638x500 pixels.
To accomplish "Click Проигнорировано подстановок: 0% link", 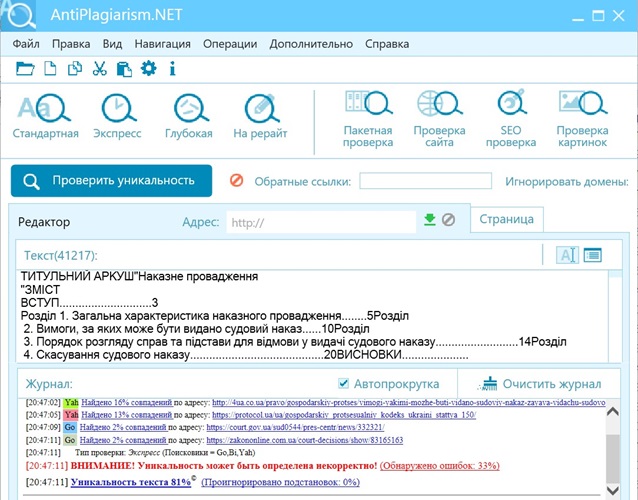I will click(281, 482).
